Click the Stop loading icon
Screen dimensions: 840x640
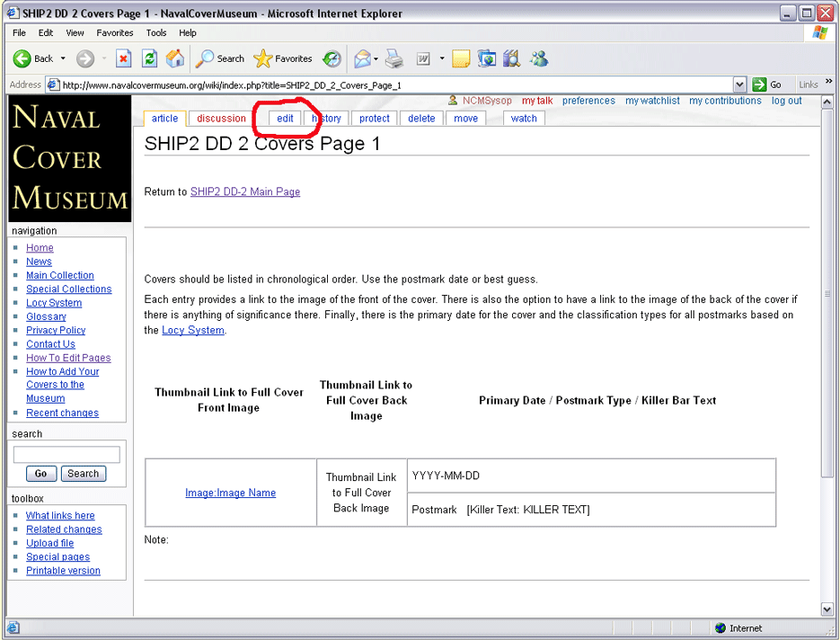point(124,59)
